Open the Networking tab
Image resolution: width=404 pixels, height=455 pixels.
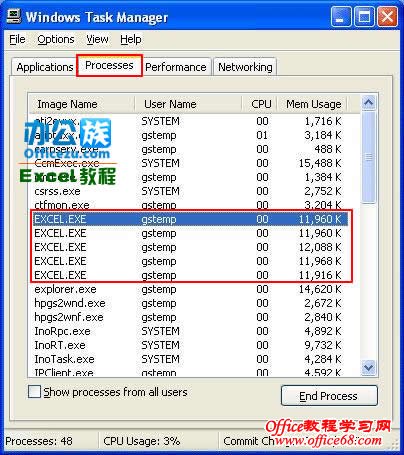pyautogui.click(x=245, y=67)
